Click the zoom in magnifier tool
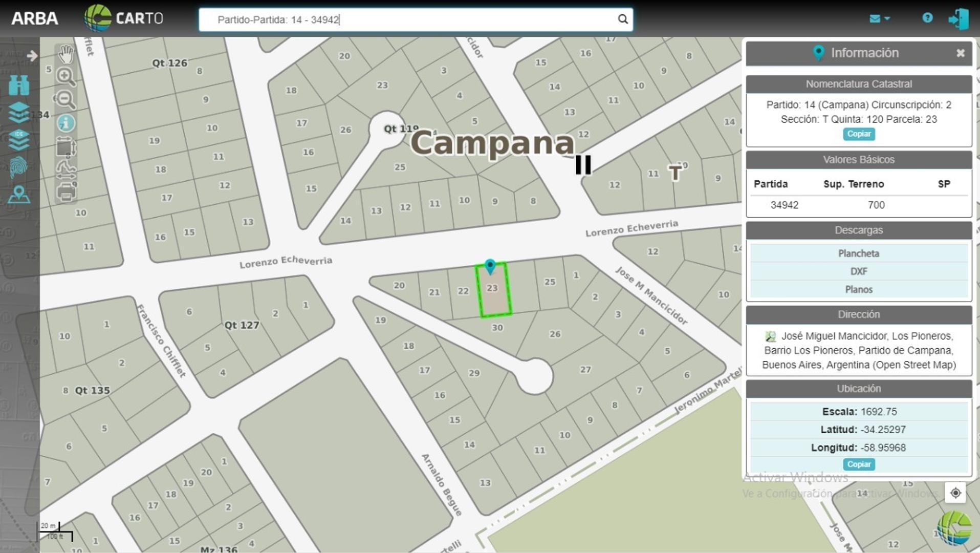This screenshot has height=553, width=980. point(65,76)
